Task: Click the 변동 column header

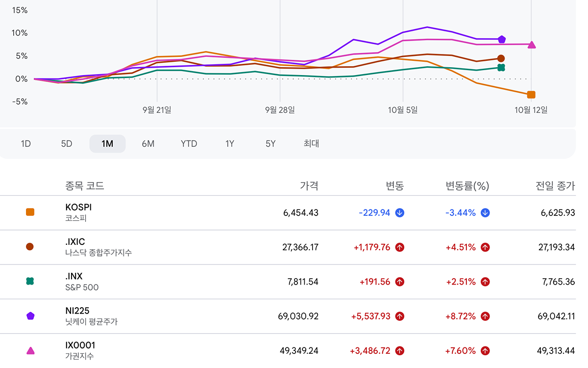Action: coord(394,186)
